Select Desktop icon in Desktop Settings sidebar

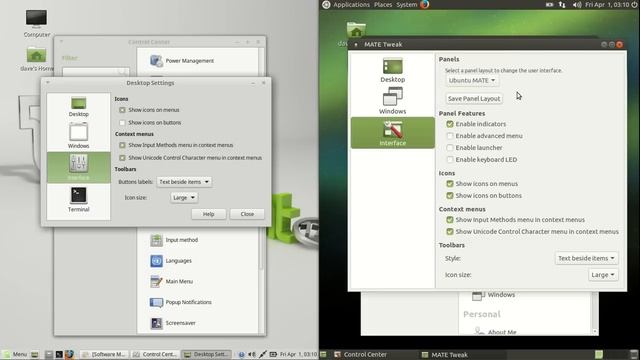pos(78,107)
